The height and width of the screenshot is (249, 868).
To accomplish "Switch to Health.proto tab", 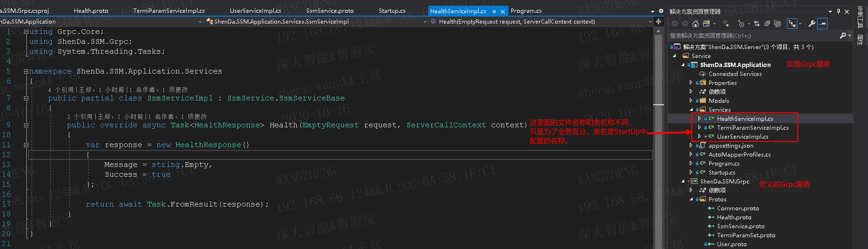I will coord(91,10).
